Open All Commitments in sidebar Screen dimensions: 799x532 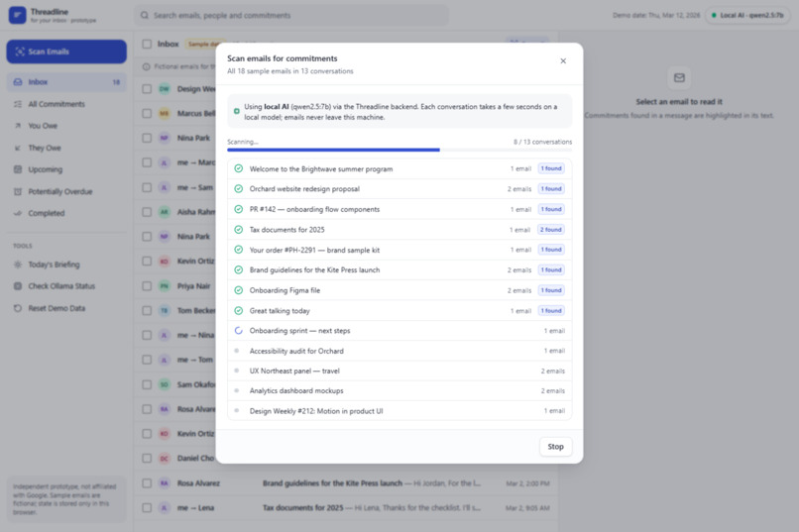66,104
